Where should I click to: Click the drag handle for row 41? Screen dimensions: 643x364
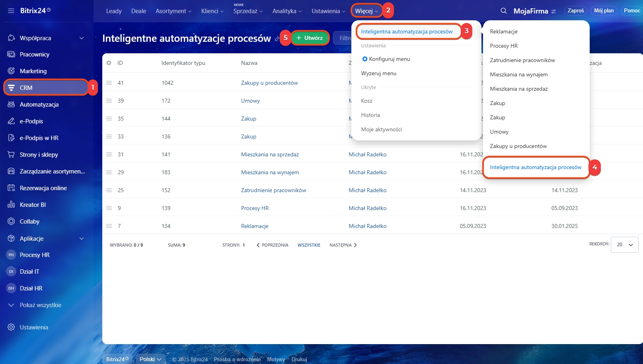109,83
